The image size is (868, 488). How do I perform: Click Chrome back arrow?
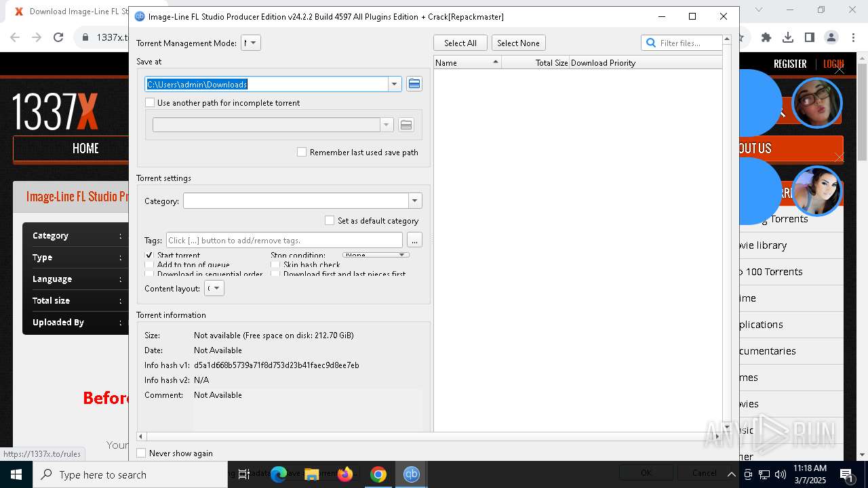[15, 37]
